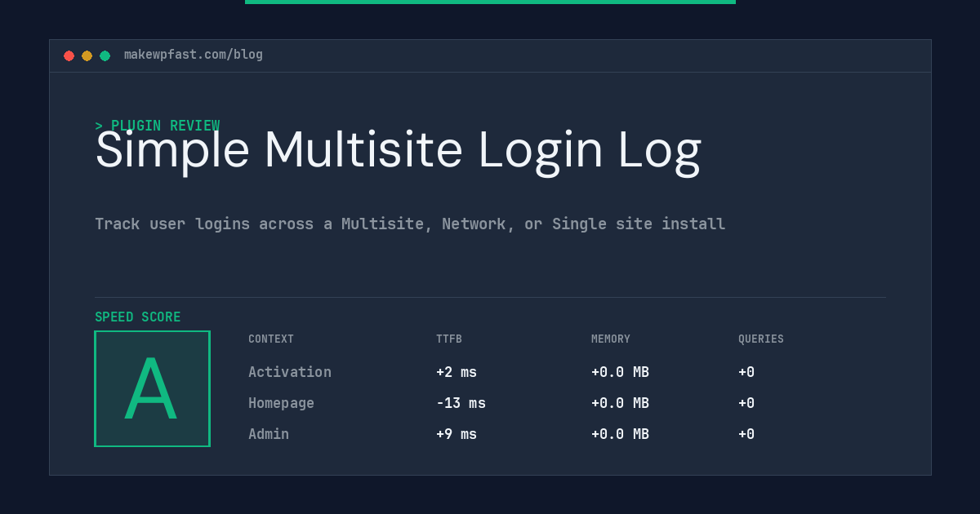
Task: Click the '+2 ms' TTFB value
Action: pyautogui.click(x=457, y=372)
